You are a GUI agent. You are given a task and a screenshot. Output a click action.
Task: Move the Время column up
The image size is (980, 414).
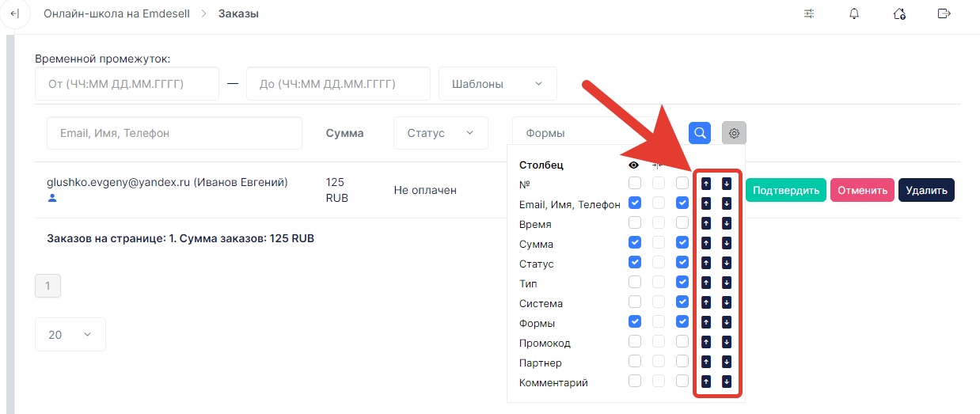707,223
